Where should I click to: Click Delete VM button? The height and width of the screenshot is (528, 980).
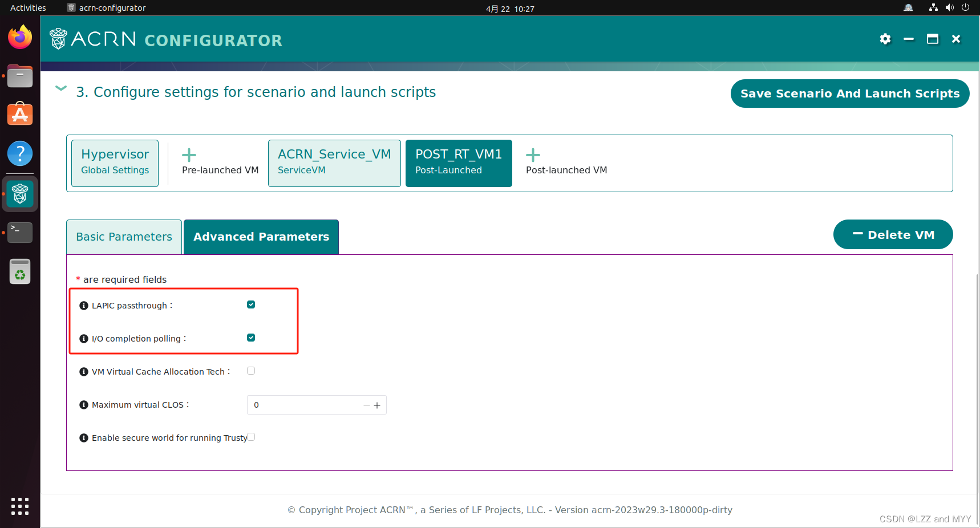[893, 234]
